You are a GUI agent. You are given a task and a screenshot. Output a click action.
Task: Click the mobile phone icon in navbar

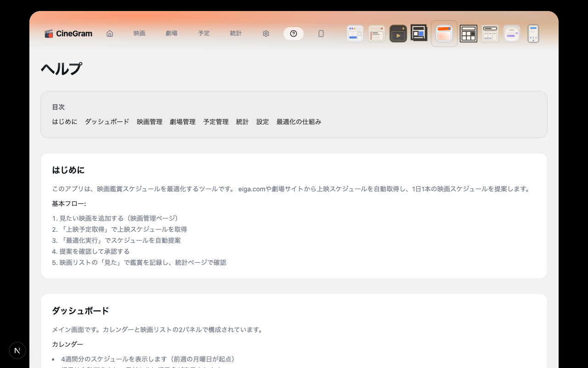click(321, 34)
